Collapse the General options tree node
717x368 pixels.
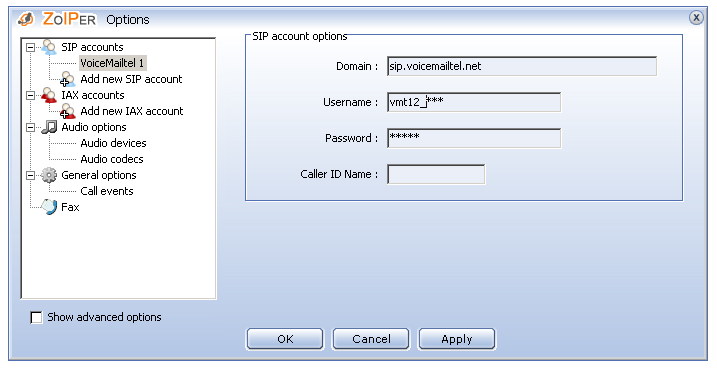pyautogui.click(x=30, y=175)
